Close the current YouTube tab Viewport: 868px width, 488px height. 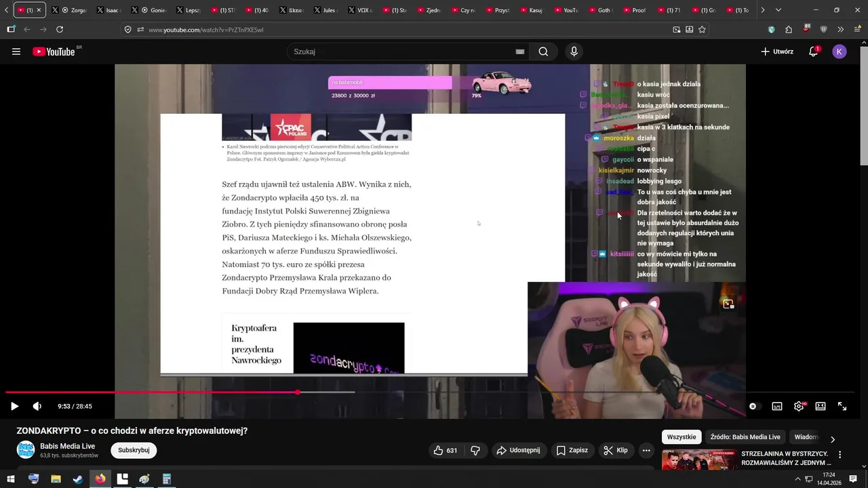39,10
